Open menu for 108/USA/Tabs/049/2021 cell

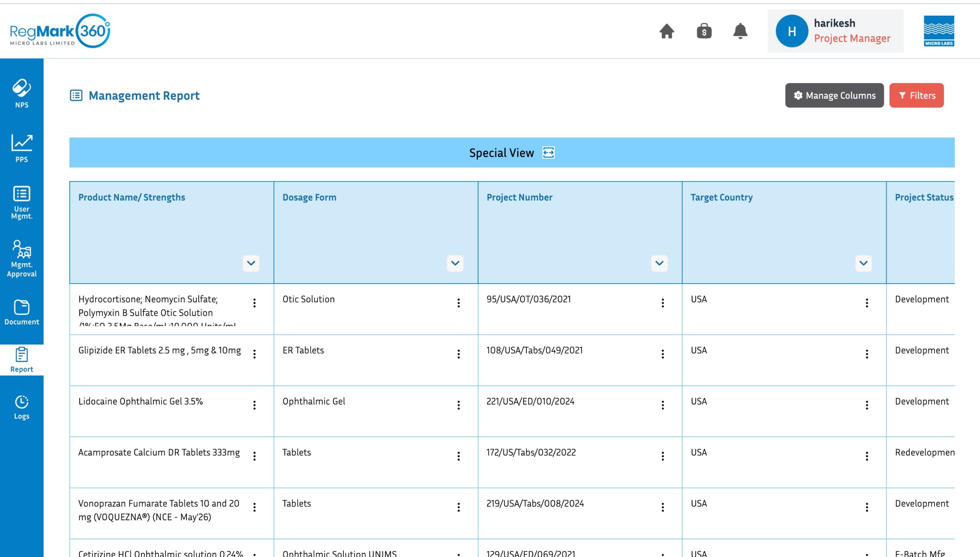pyautogui.click(x=662, y=354)
